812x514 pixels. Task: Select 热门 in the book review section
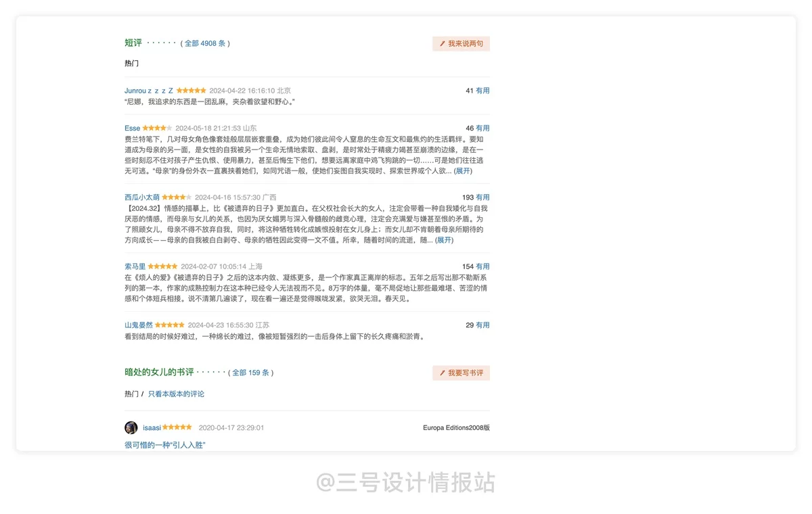pos(131,394)
